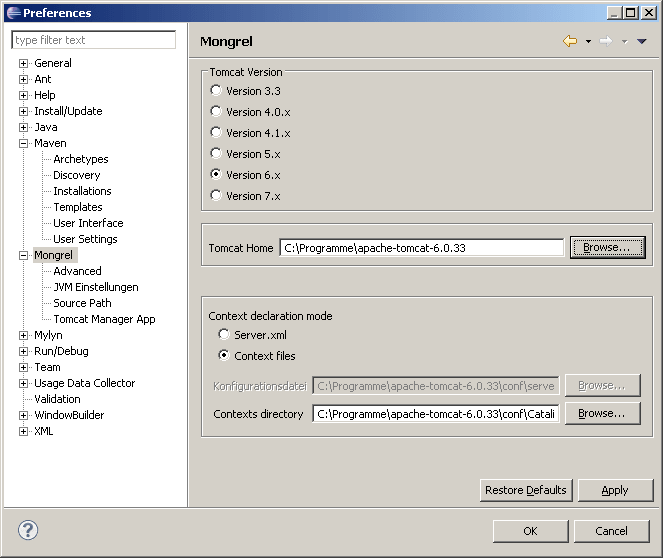Open Maven Archetypes preferences
Viewport: 663px width, 558px height.
pos(81,159)
